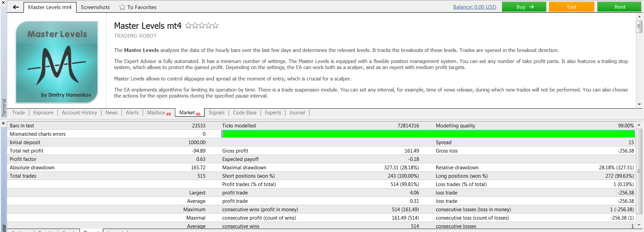644x232 pixels.
Task: Click the To Favorites star icon
Action: pyautogui.click(x=122, y=7)
